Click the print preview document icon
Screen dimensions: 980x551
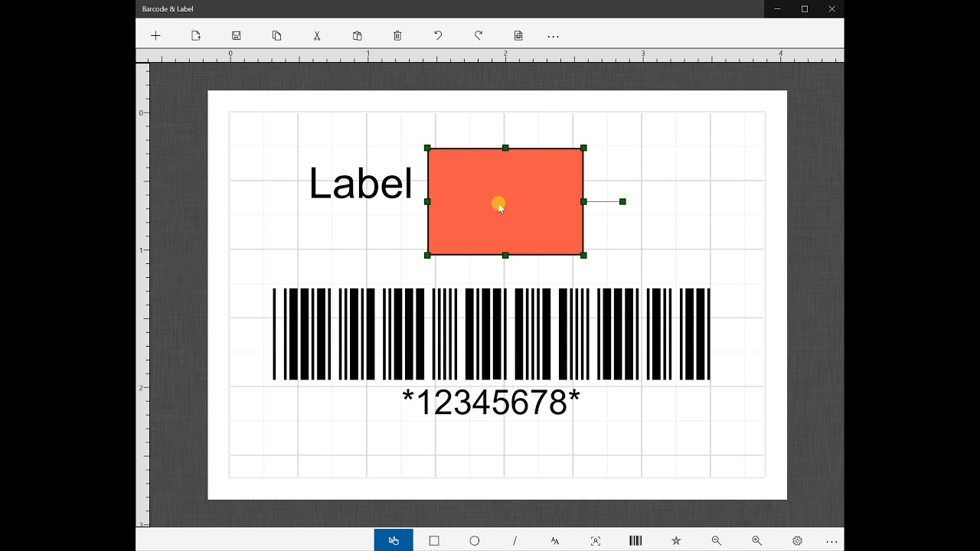pos(518,36)
